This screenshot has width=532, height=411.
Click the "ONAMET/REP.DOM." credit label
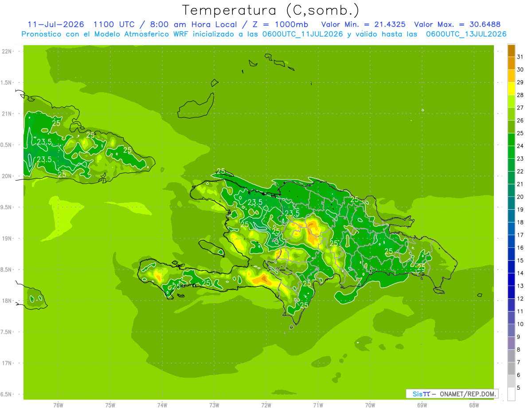(468, 394)
